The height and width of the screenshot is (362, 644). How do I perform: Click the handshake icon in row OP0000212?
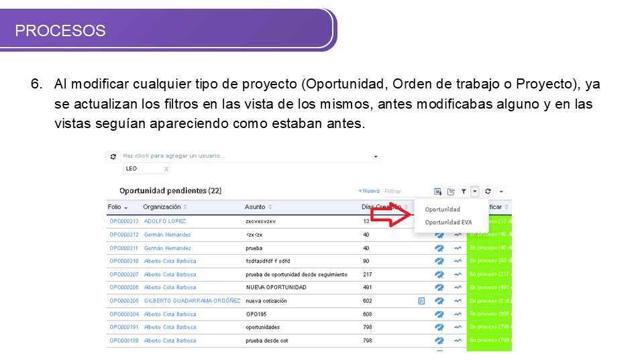point(439,235)
